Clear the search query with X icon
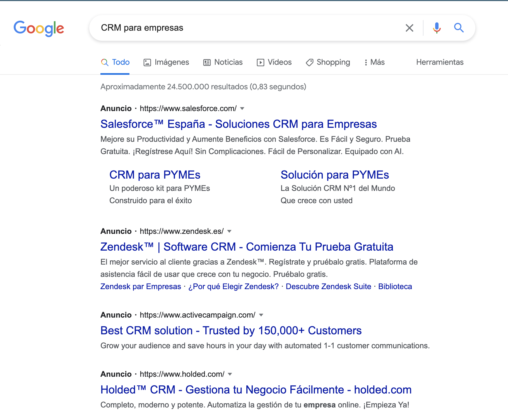 point(409,28)
